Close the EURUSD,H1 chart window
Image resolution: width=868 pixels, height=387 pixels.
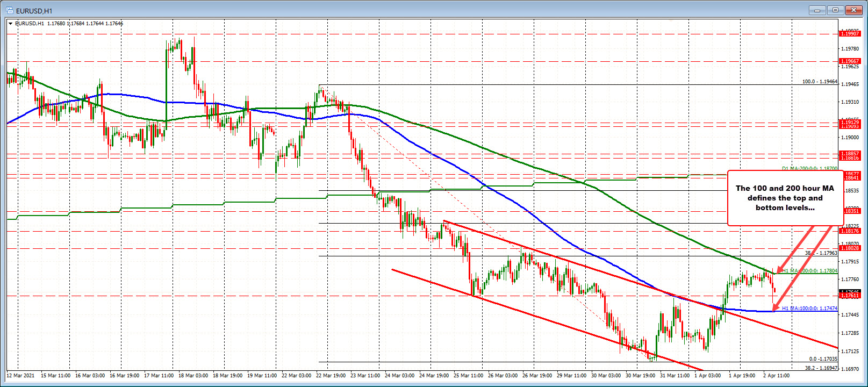pos(853,10)
